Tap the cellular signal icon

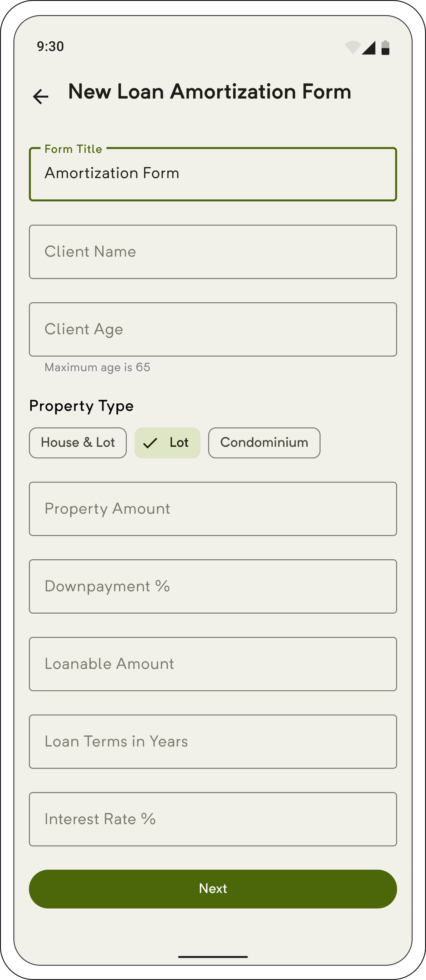click(369, 48)
